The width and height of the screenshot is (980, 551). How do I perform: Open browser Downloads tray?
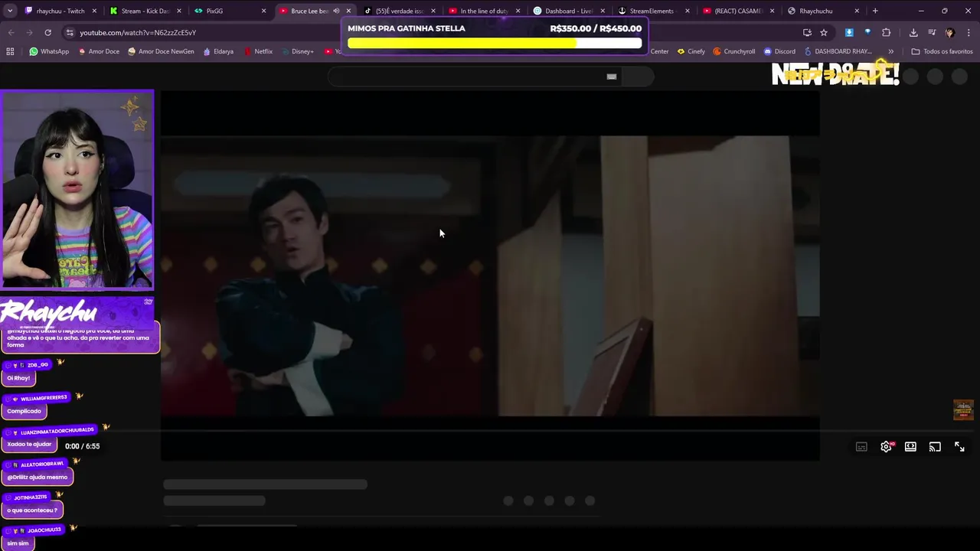[913, 33]
